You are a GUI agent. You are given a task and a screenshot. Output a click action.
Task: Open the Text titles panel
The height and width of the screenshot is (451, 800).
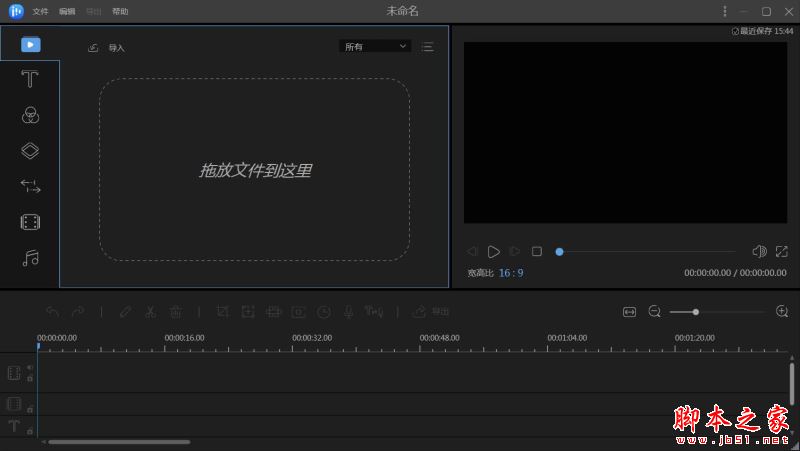30,79
